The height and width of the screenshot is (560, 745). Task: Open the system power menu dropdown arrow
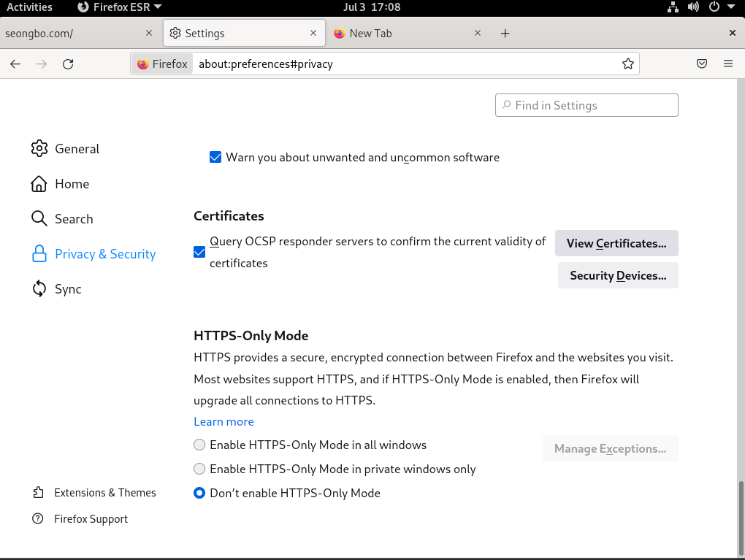(730, 7)
